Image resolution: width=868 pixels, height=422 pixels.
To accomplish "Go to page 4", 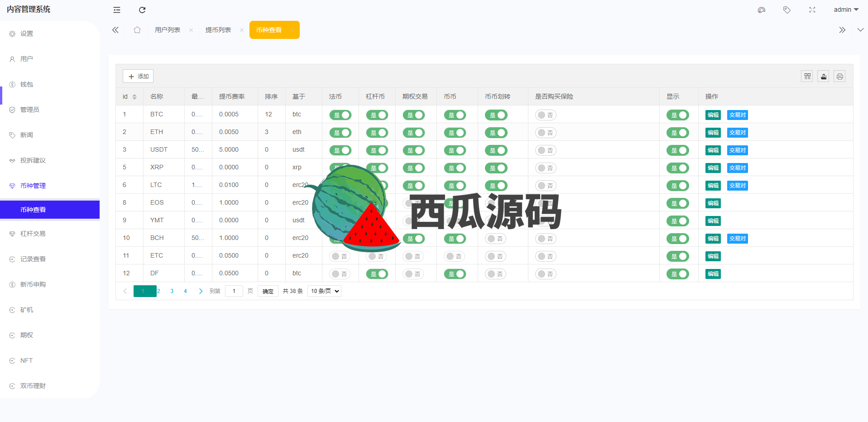I will [x=185, y=291].
